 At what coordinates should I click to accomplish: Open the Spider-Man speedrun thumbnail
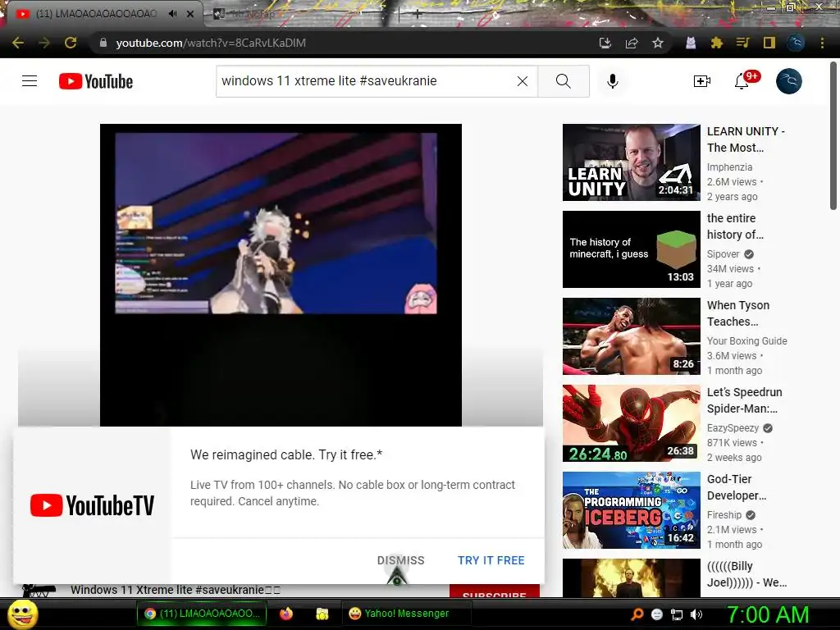pyautogui.click(x=632, y=423)
